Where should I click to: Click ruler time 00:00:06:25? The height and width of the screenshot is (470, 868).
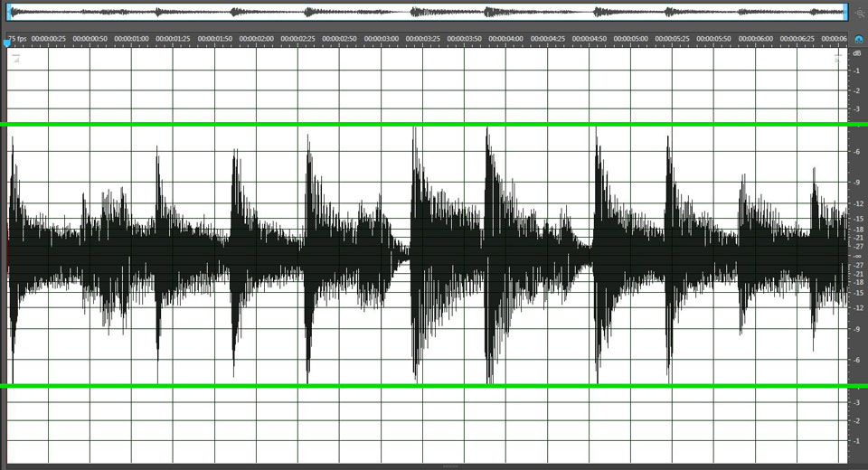tap(797, 39)
